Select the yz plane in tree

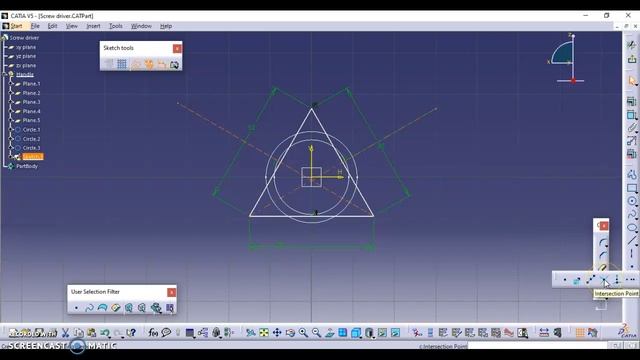[26, 56]
